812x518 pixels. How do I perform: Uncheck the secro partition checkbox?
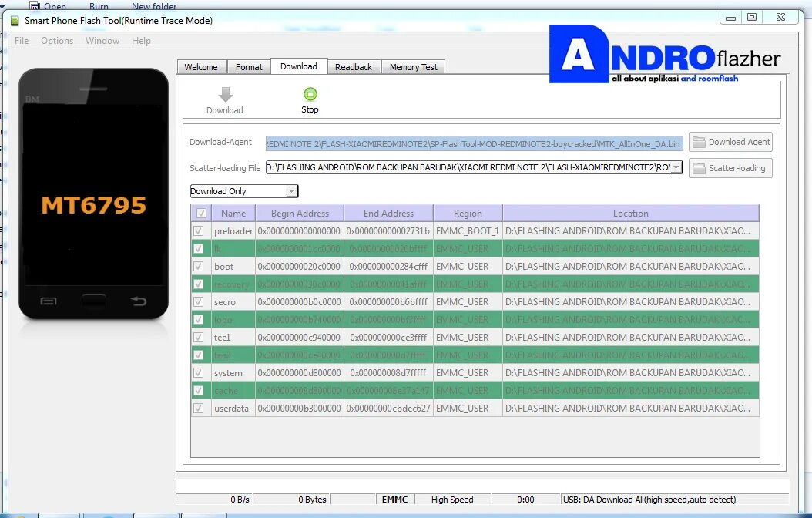coord(198,301)
